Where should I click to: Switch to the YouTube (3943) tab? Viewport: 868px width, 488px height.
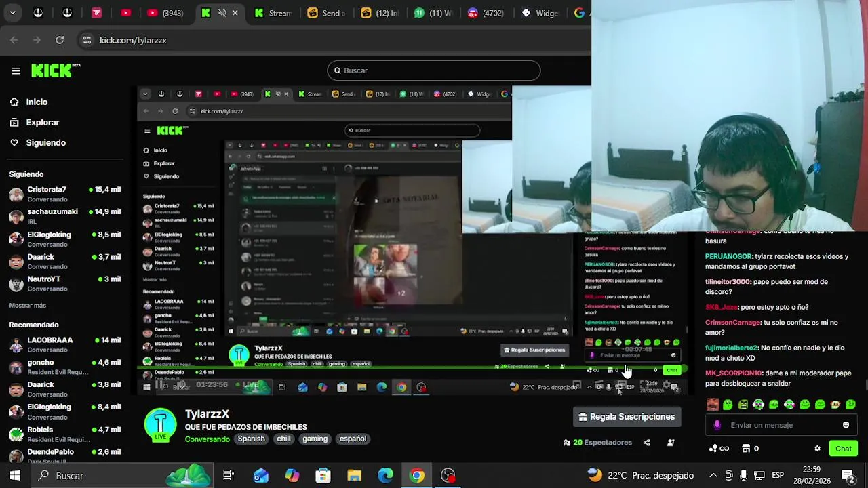(x=166, y=13)
